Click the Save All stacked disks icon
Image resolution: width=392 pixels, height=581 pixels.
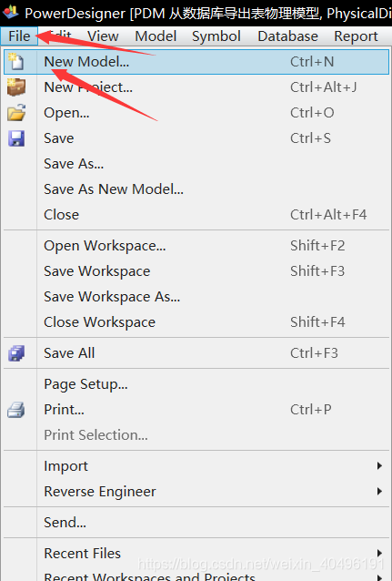(16, 353)
